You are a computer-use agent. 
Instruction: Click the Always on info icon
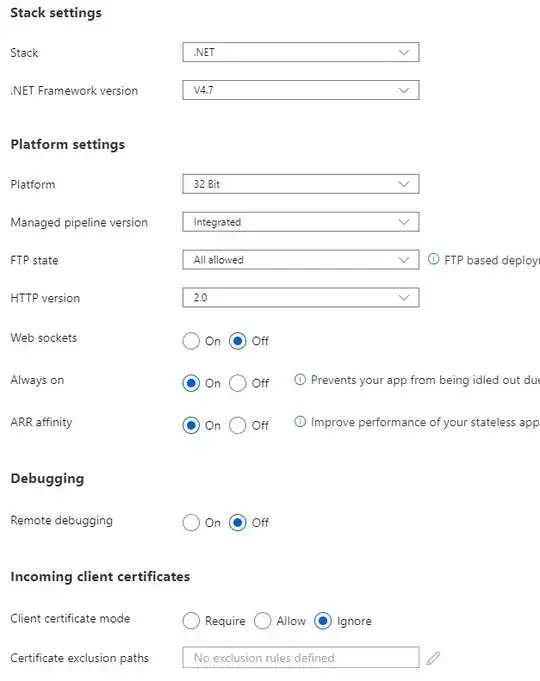[x=300, y=380]
